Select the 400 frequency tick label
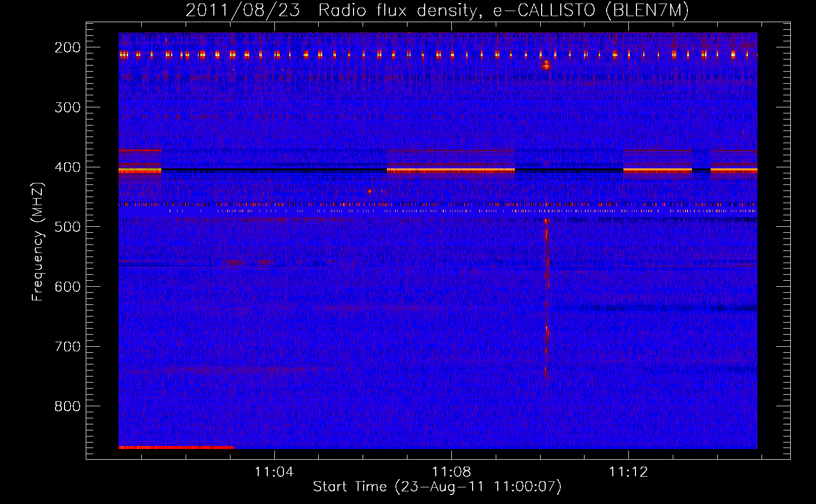The image size is (816, 504). [68, 167]
